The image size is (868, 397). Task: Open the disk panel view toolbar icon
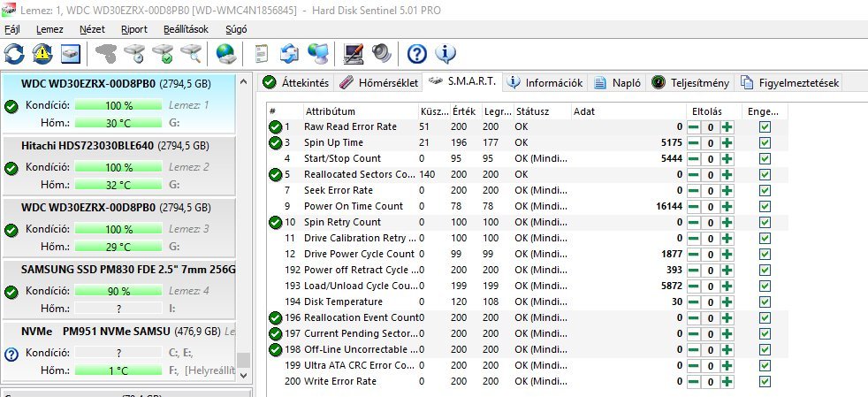[71, 54]
